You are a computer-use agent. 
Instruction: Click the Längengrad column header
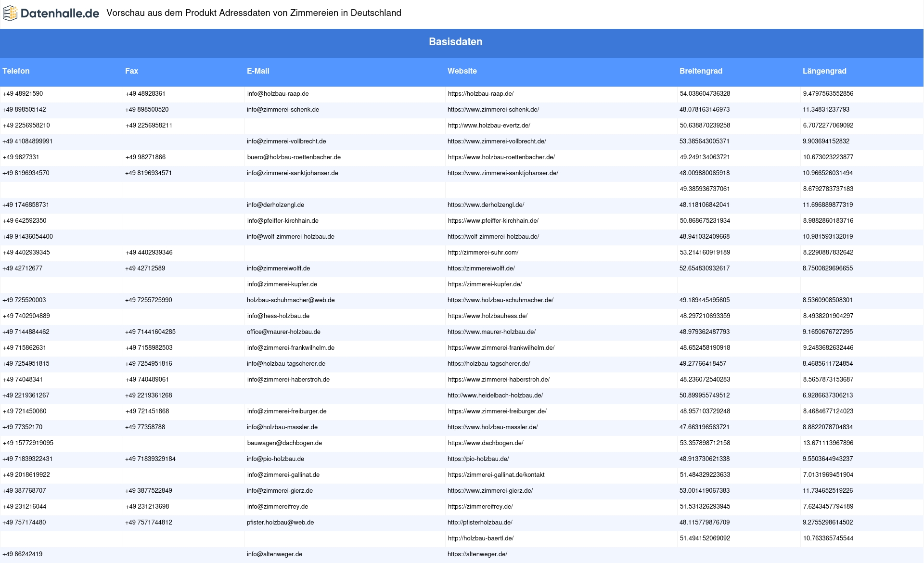coord(824,71)
